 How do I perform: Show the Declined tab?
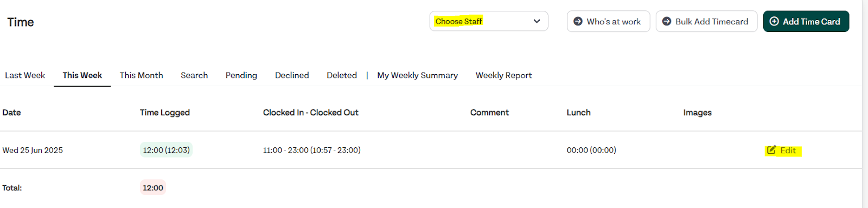[x=292, y=75]
